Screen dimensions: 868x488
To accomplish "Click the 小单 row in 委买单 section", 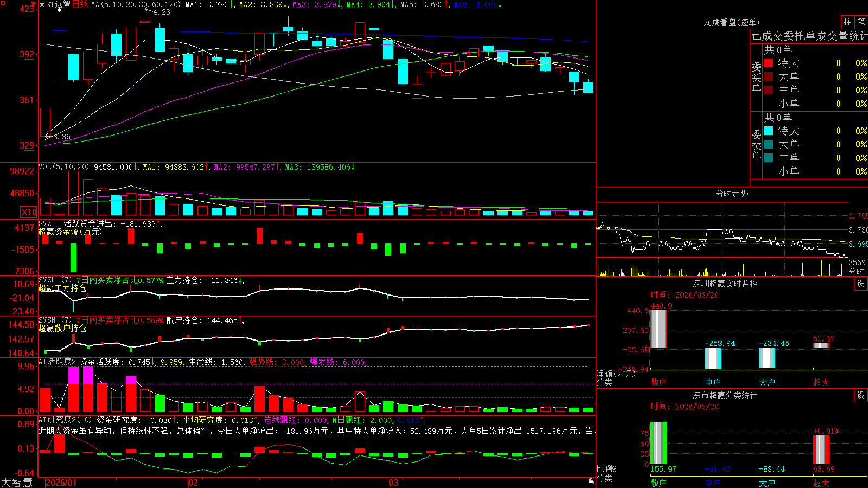I will (816, 103).
